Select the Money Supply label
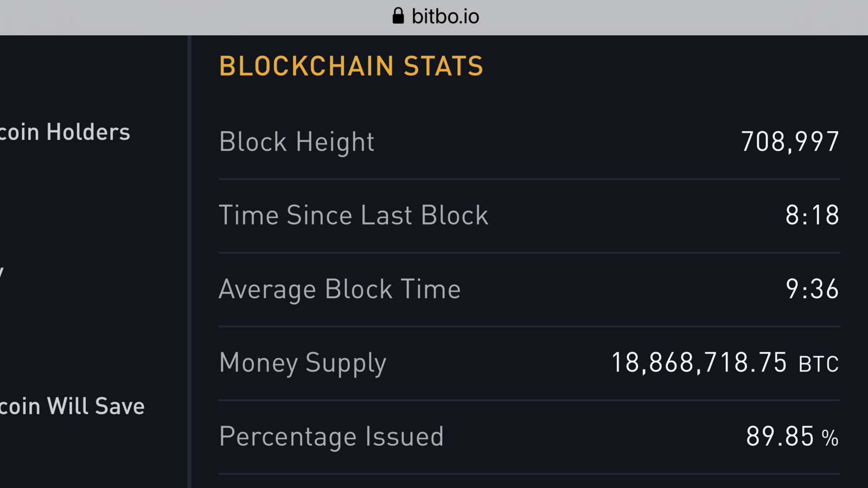This screenshot has width=868, height=488. [x=303, y=363]
